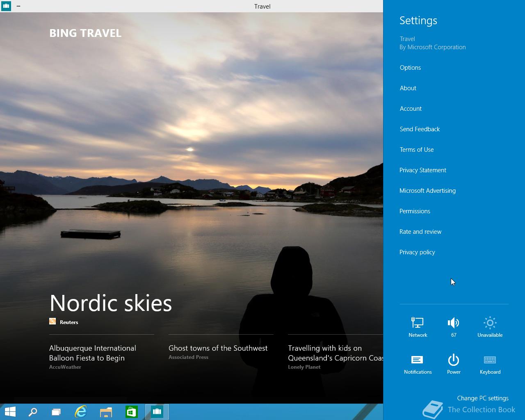Open Privacy Statement

point(423,170)
